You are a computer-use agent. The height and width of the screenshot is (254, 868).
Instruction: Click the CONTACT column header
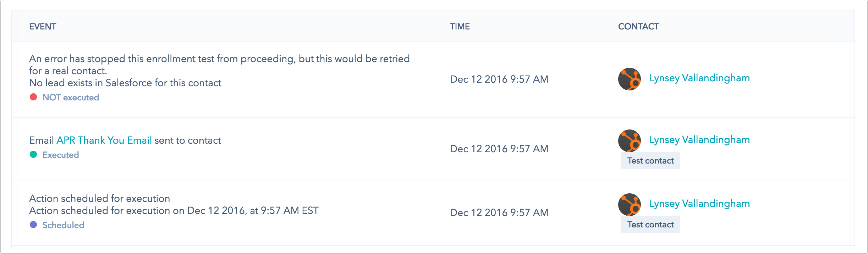pyautogui.click(x=638, y=27)
